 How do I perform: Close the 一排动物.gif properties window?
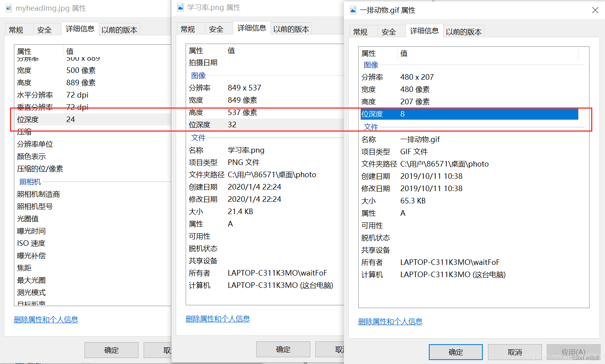[x=595, y=10]
